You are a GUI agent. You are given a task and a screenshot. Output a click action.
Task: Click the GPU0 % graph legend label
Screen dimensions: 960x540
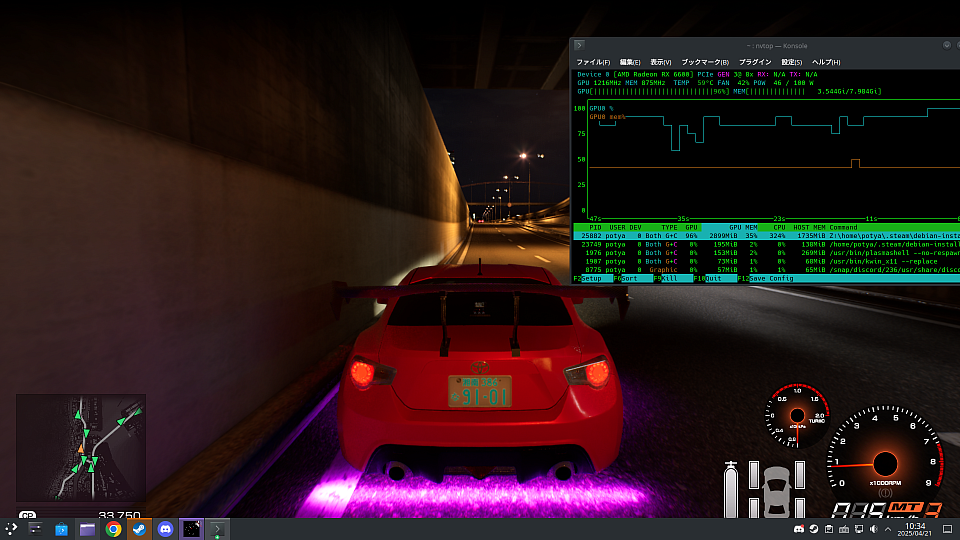click(x=601, y=108)
